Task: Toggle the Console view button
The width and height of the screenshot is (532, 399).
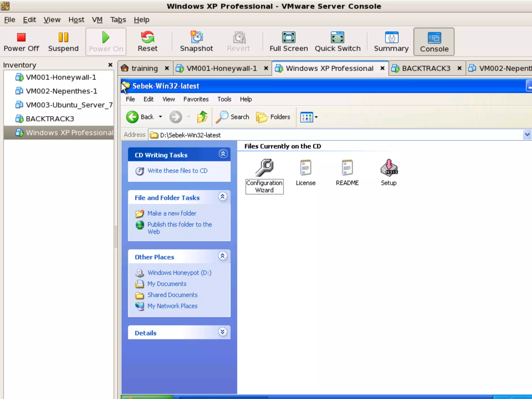Action: [434, 42]
